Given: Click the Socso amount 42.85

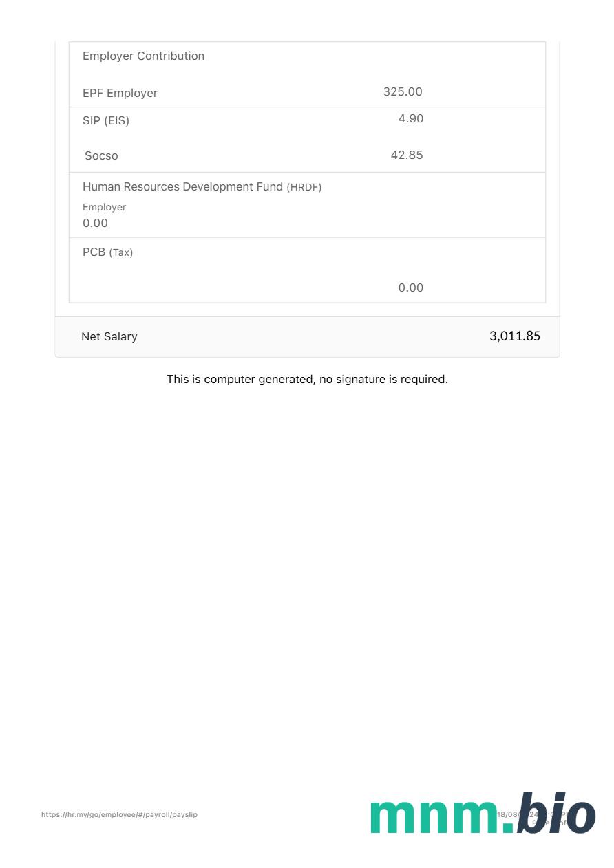Looking at the screenshot, I should click(406, 155).
